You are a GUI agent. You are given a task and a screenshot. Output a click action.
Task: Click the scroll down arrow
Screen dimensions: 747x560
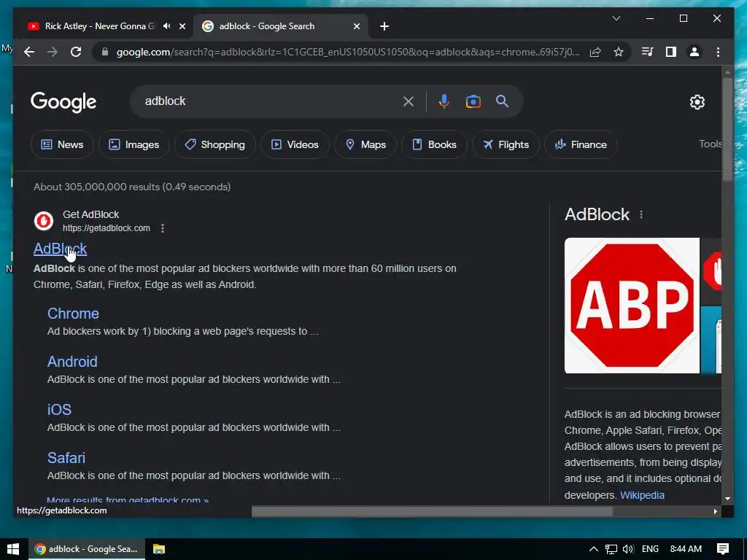[727, 499]
